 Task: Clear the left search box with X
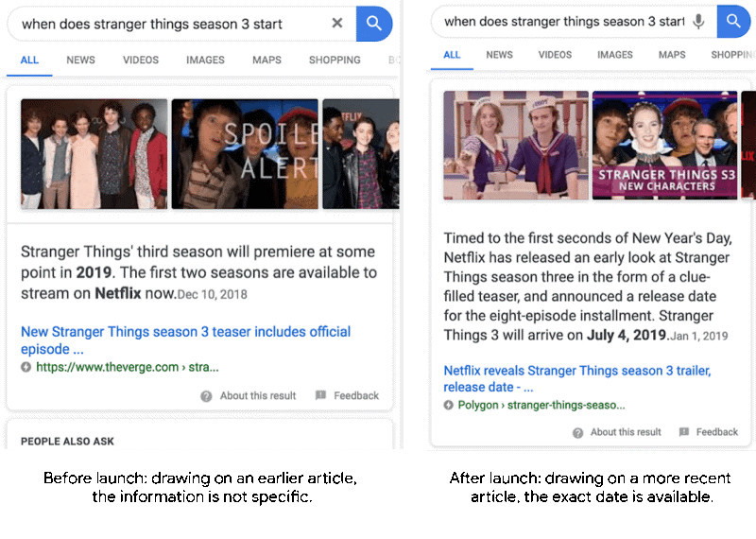coord(337,23)
